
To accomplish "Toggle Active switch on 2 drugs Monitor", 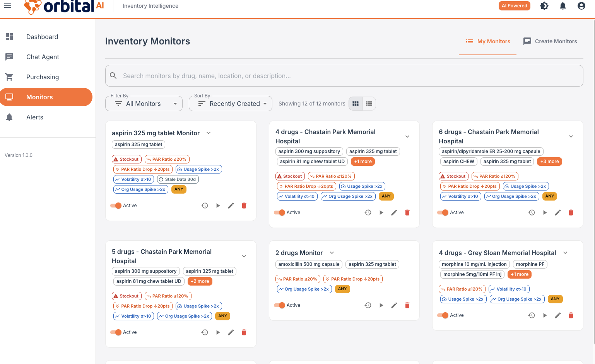I will pos(279,305).
